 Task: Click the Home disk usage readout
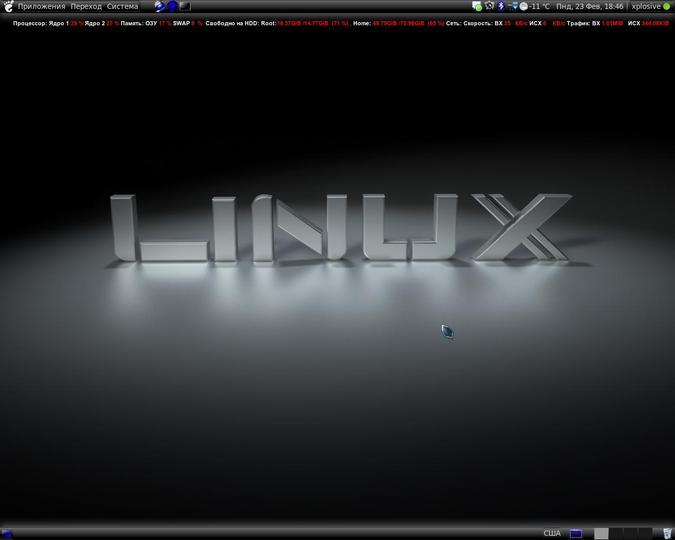point(398,23)
